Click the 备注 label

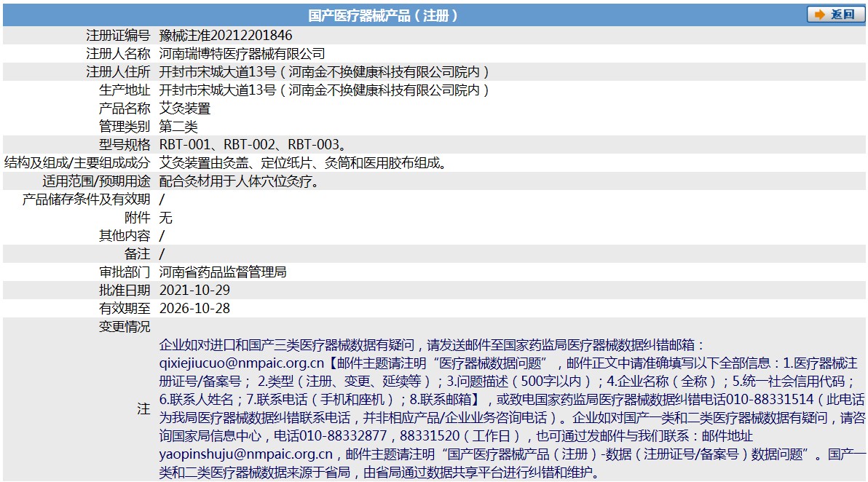point(138,254)
